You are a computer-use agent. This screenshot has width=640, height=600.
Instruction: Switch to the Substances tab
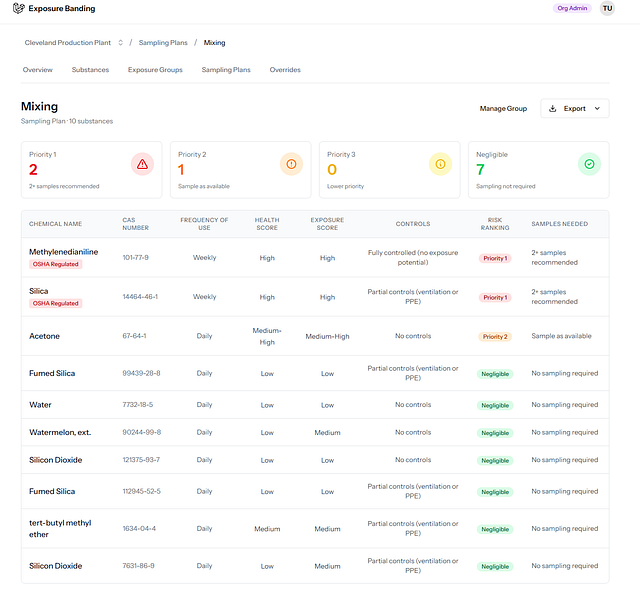pyautogui.click(x=90, y=70)
